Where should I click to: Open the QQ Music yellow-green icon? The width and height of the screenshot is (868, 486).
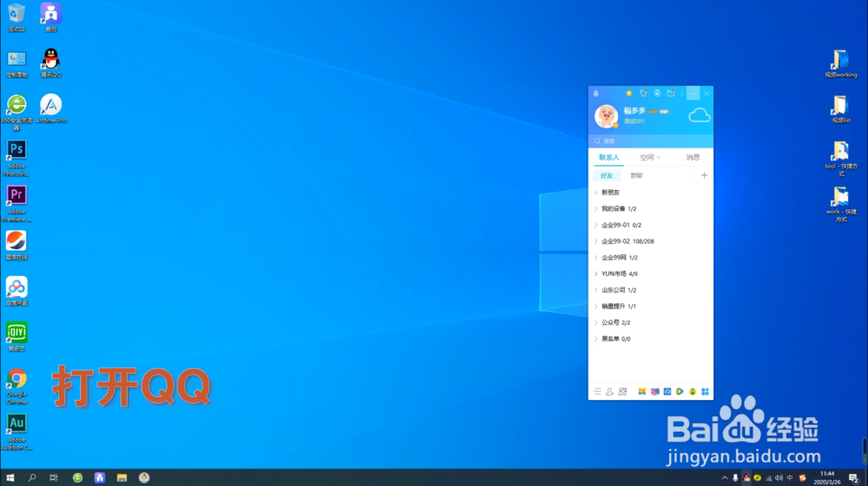click(x=693, y=391)
